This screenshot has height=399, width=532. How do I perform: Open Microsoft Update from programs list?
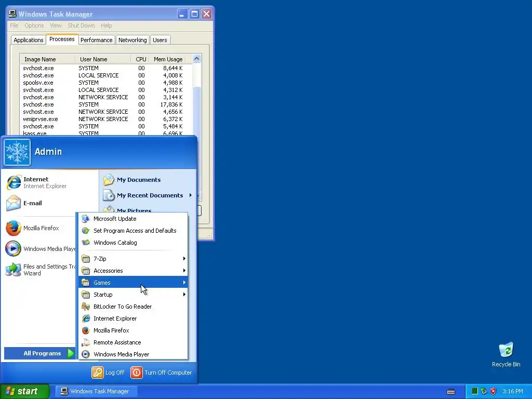[x=133, y=219]
